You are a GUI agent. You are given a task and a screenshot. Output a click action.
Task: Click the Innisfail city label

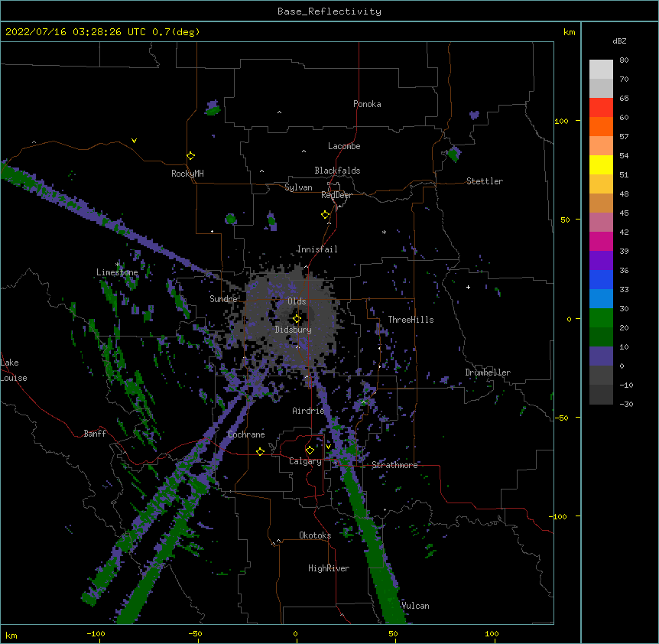[317, 249]
